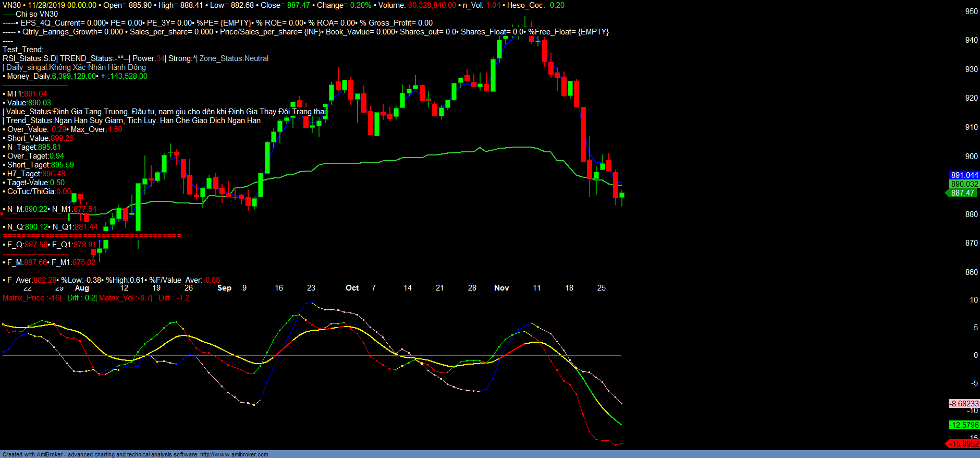Click the Chi so VN30 label
This screenshot has height=458, width=980.
coord(36,14)
